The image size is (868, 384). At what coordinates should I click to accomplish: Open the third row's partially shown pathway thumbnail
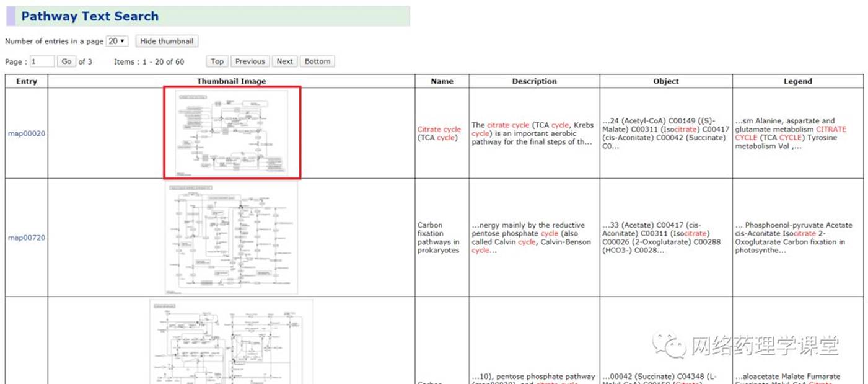pyautogui.click(x=231, y=342)
